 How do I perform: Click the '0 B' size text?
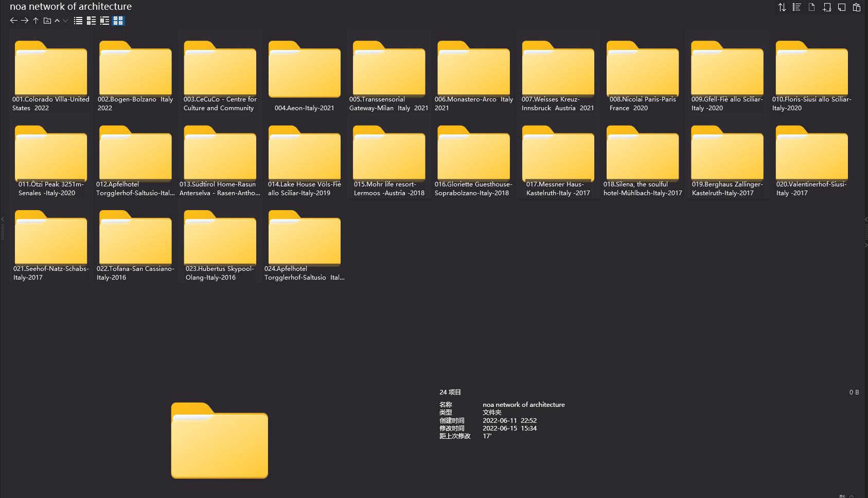(854, 392)
